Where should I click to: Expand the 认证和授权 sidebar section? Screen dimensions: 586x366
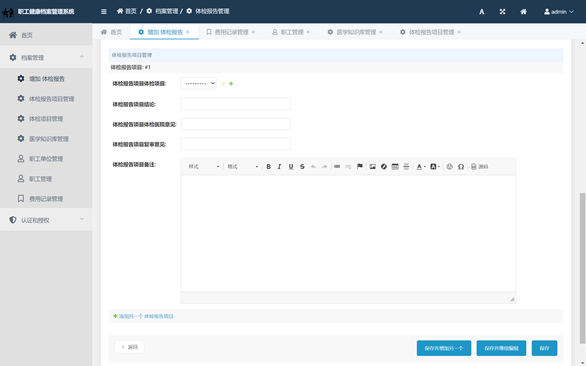(x=46, y=220)
